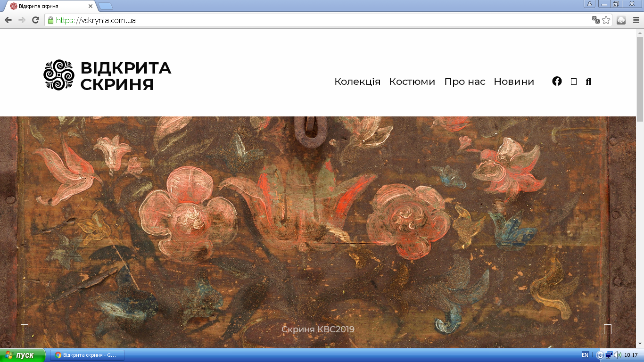Open the Костюми menu item
This screenshot has width=644, height=362.
coord(412,82)
